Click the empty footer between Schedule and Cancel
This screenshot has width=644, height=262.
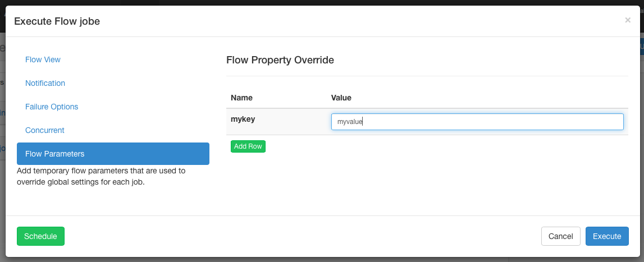[303, 236]
